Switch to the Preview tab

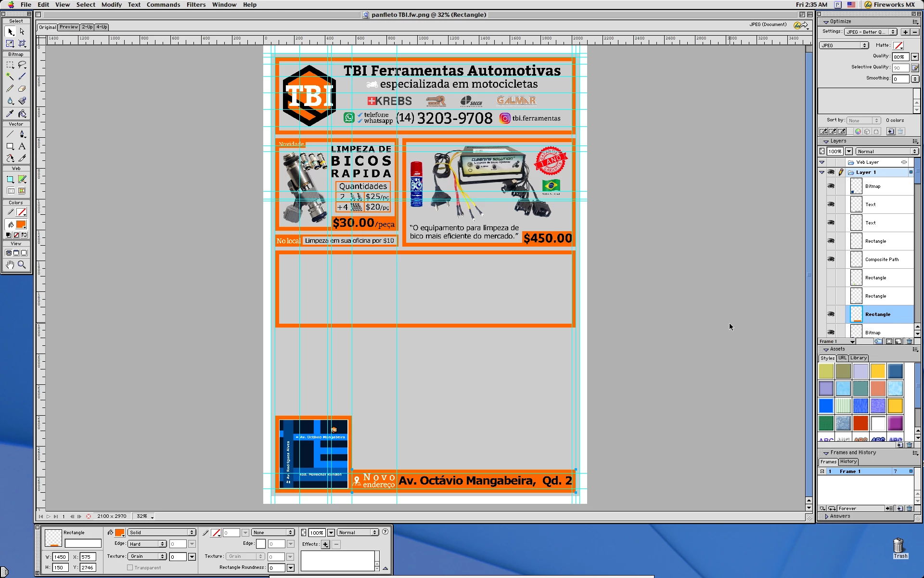(68, 27)
